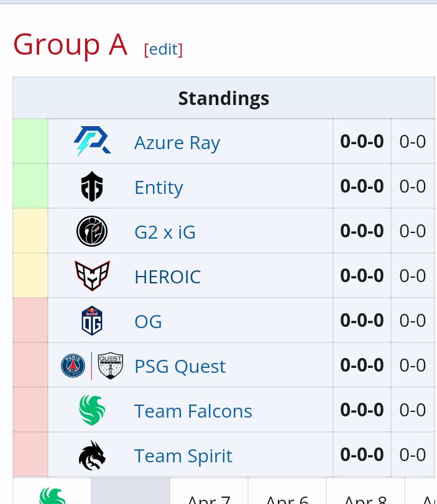Edit the Group A section

(163, 49)
